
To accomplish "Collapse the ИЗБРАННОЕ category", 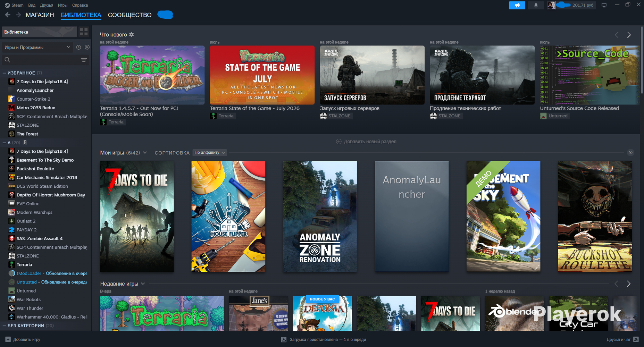I will pos(5,73).
